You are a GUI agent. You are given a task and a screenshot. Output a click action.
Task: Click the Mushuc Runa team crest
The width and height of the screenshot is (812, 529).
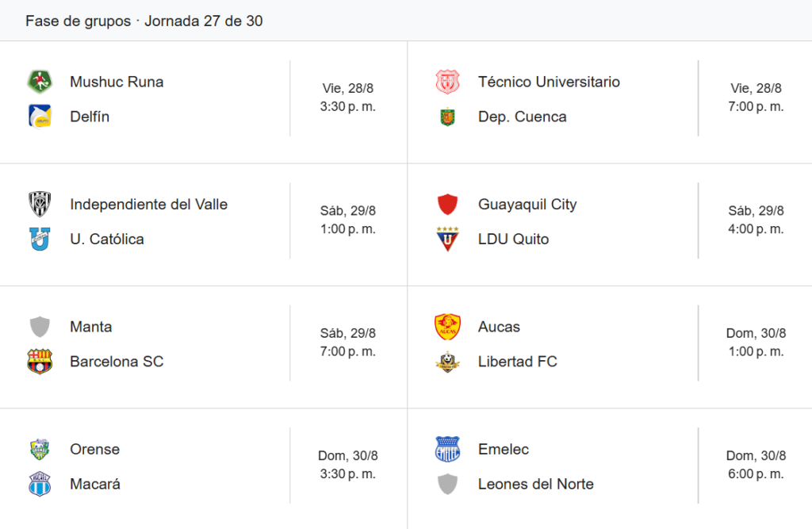coord(40,82)
